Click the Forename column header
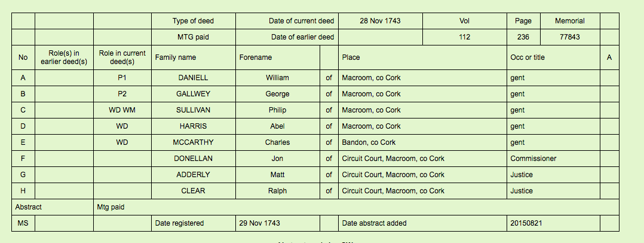This screenshot has width=644, height=243. pyautogui.click(x=256, y=57)
